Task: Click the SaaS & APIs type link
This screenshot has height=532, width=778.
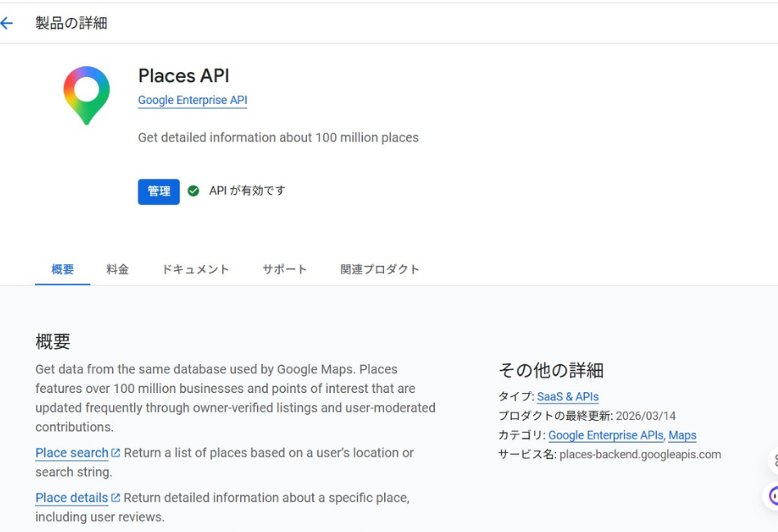Action: point(568,397)
